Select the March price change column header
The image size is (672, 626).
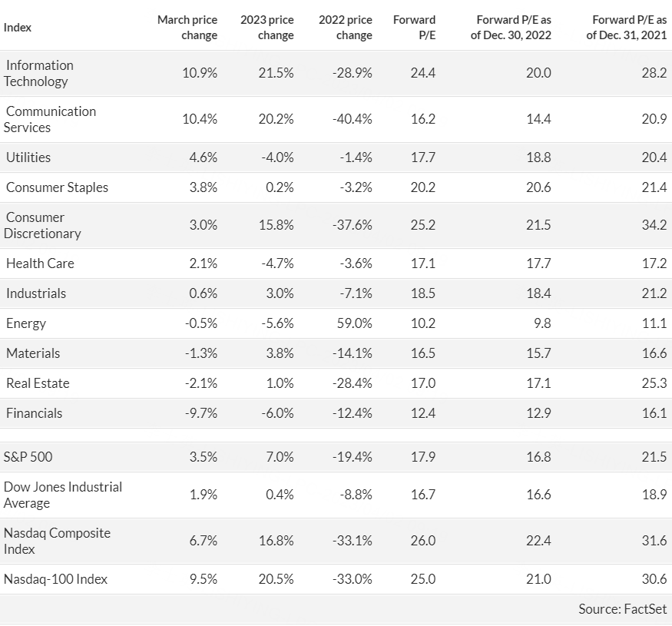[x=187, y=28]
